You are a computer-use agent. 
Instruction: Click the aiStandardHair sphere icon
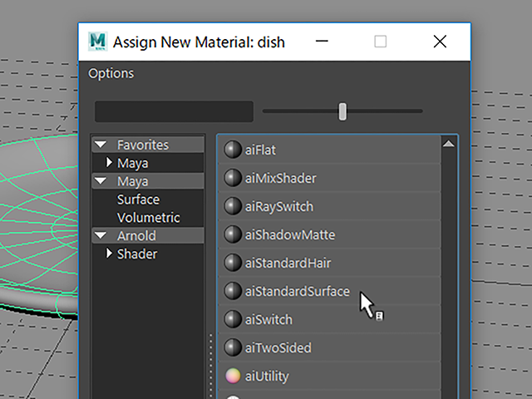[233, 263]
